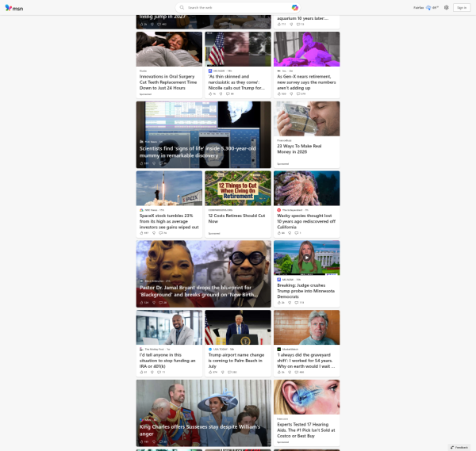Dislike the King Charles Sussexes story
476x451 pixels.
click(154, 441)
